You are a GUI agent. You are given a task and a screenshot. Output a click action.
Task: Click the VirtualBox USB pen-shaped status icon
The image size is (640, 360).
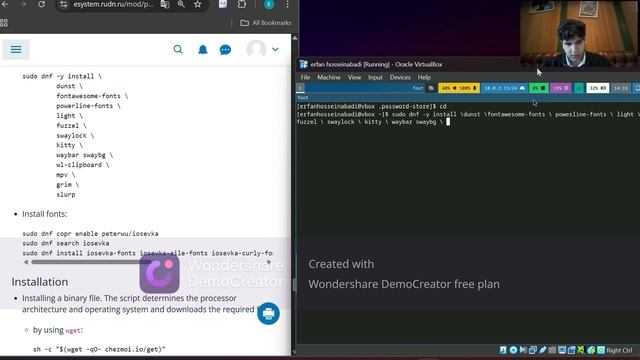542,350
